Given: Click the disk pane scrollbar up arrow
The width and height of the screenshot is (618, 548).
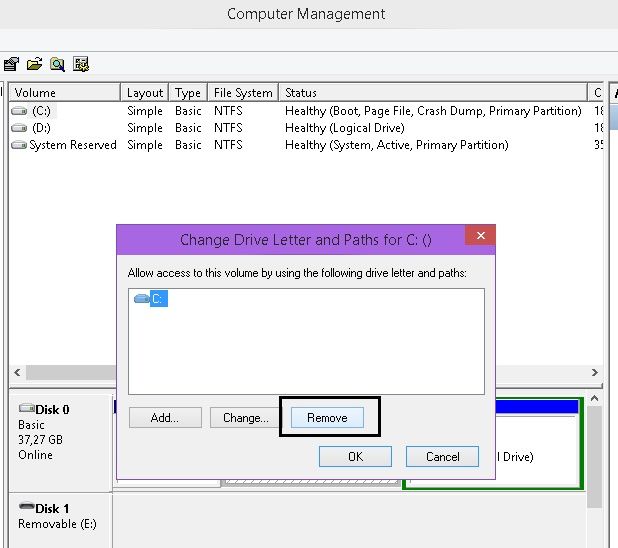Looking at the screenshot, I should coord(594,399).
